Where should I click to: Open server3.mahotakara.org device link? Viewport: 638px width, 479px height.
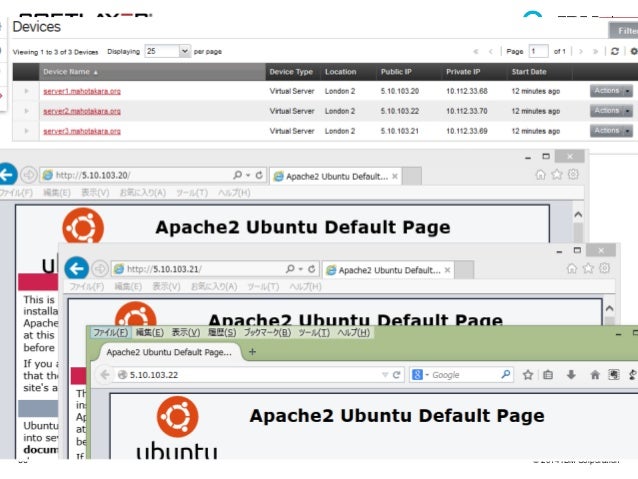(82, 131)
